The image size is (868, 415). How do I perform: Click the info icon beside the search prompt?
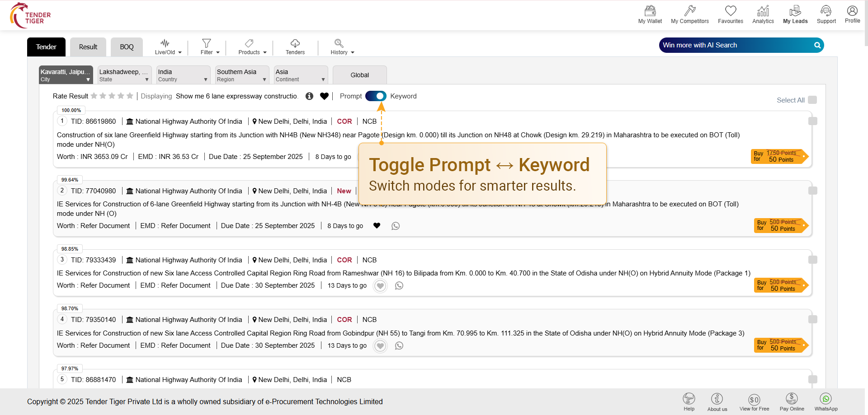tap(309, 96)
